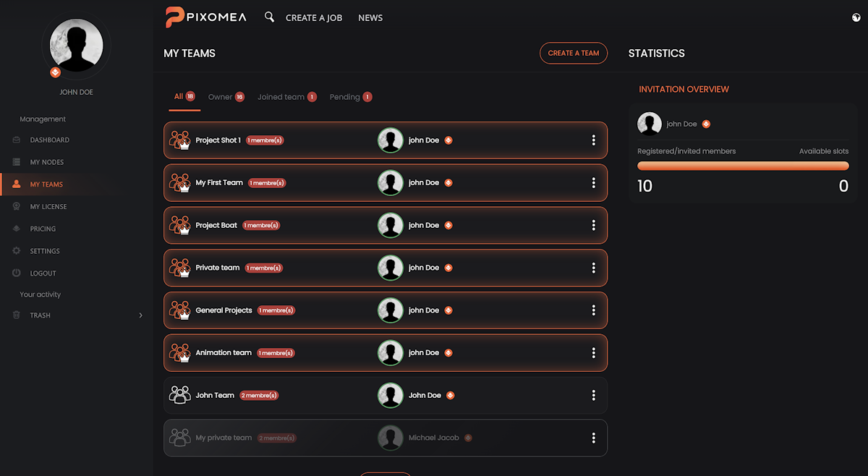Click the badge beside john Doe in Invitation Overview
Viewport: 868px width, 476px height.
click(706, 124)
